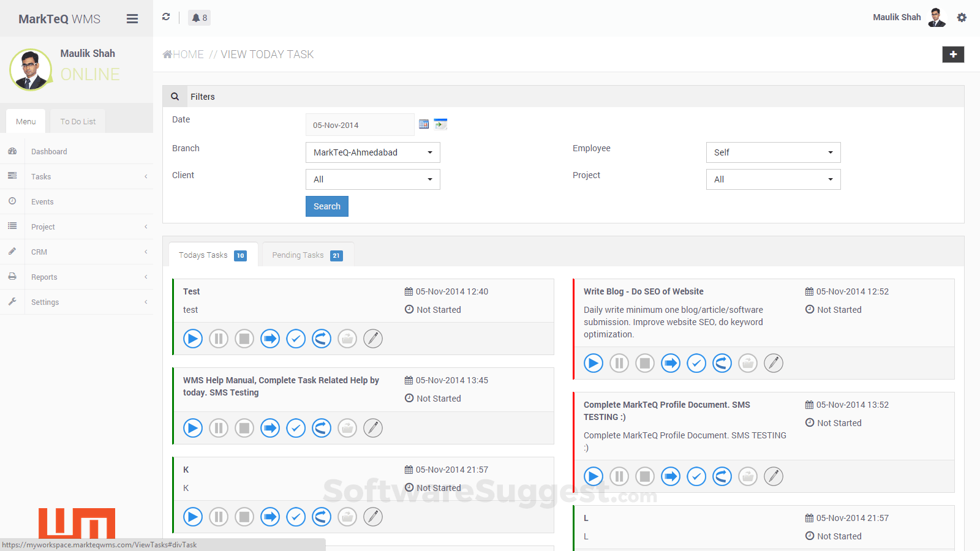Open notifications bell showing 8
This screenshot has width=980, height=551.
(199, 18)
